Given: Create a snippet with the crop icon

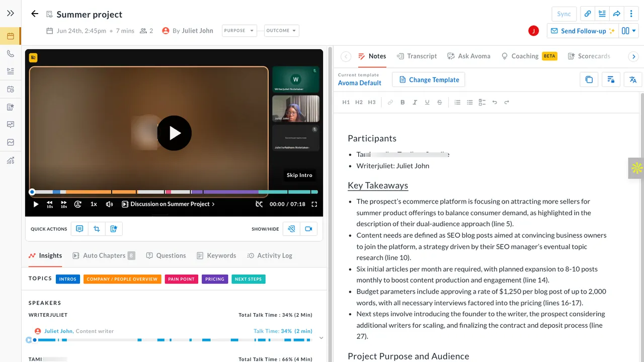Looking at the screenshot, I should [x=97, y=229].
